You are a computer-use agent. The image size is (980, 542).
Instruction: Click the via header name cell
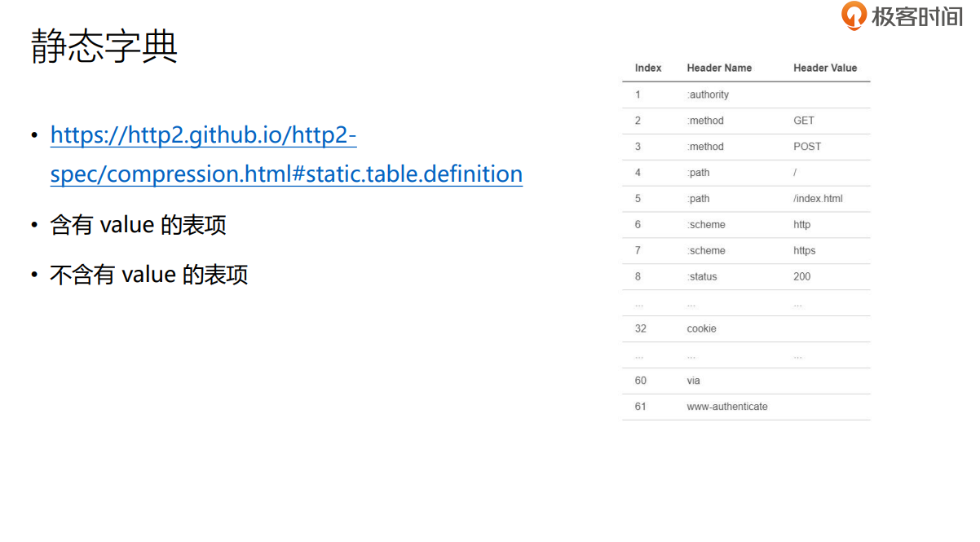coord(694,381)
